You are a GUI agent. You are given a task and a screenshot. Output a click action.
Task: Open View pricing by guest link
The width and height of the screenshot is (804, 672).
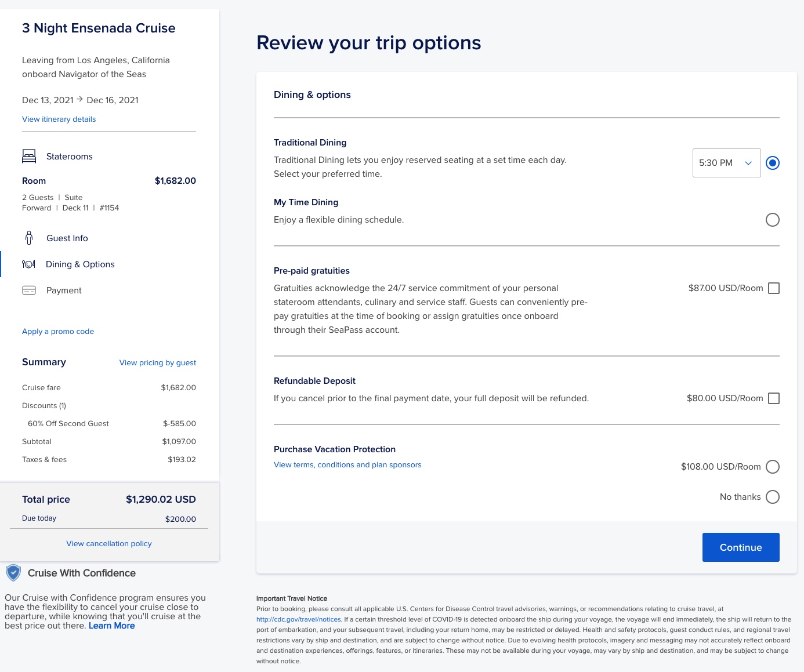point(158,362)
